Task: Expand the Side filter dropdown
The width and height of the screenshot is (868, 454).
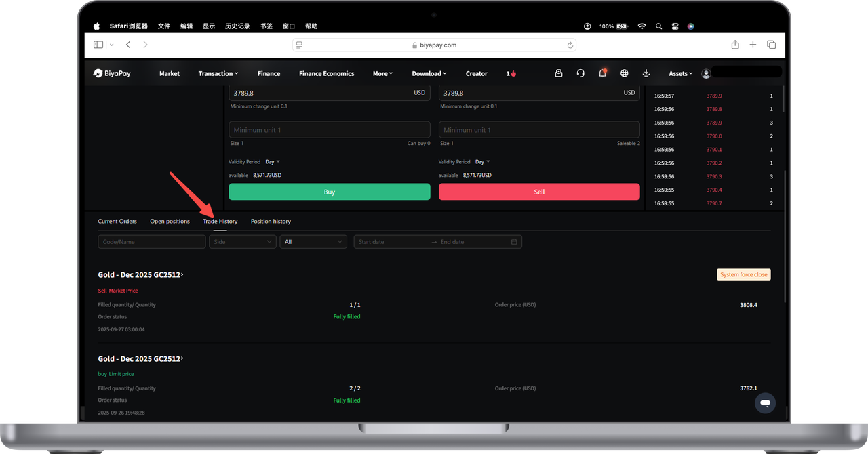Action: pos(242,242)
